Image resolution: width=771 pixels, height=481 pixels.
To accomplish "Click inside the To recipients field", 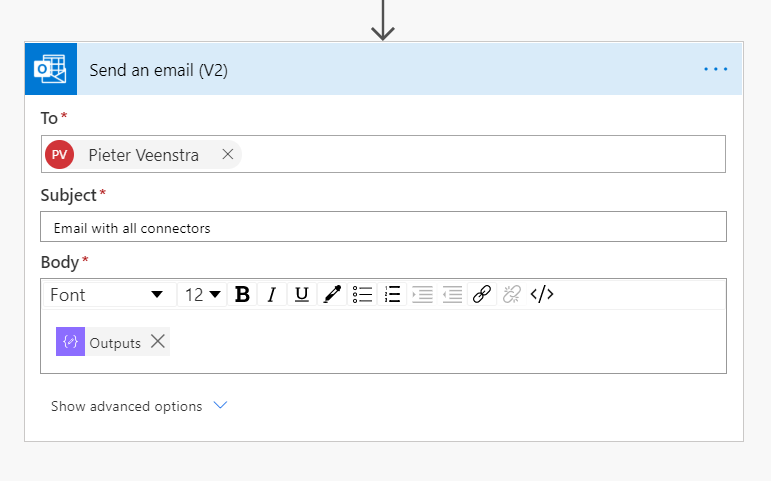I will (x=383, y=154).
